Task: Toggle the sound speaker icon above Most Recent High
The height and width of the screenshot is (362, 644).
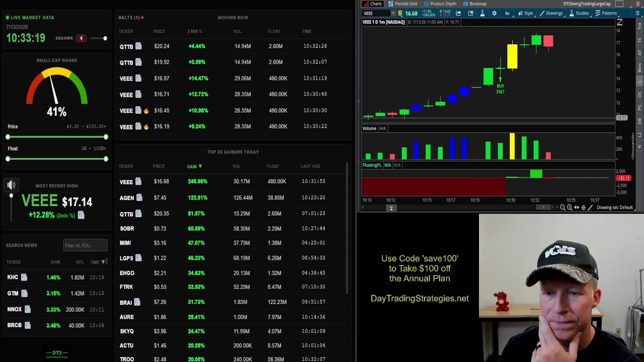Action: [x=11, y=186]
